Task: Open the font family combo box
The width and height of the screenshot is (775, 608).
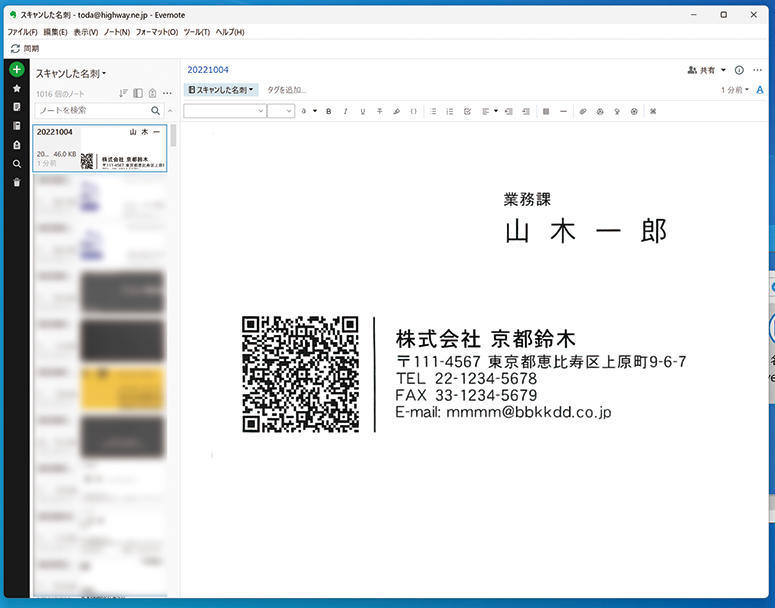Action: (x=225, y=111)
